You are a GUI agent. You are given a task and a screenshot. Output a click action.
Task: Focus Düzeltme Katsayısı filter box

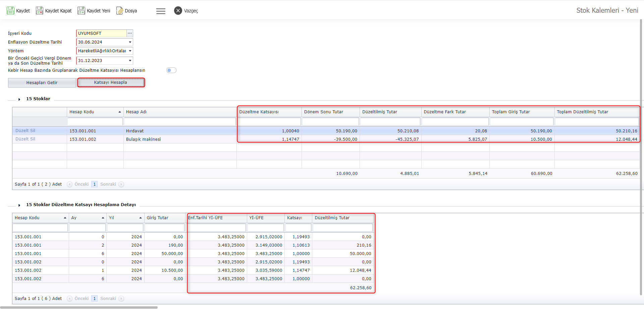coord(269,122)
